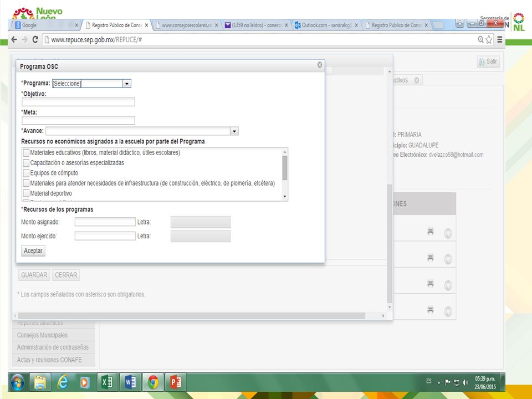Open the Programa dropdown list

[x=127, y=84]
